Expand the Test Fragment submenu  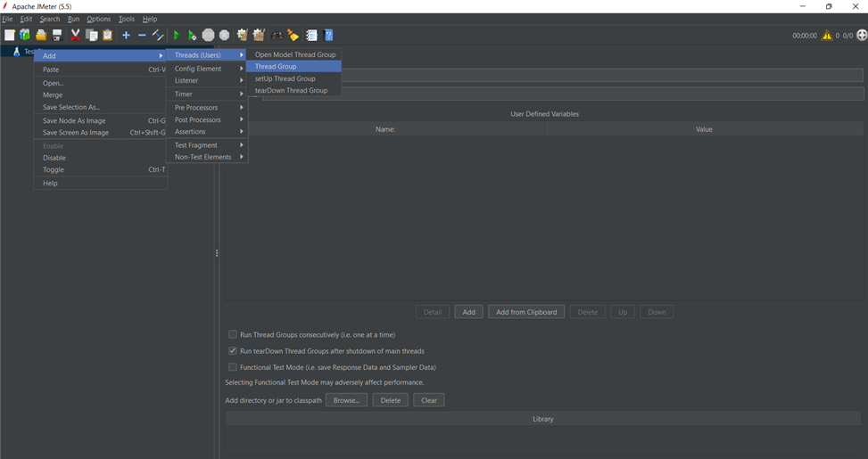coord(207,145)
